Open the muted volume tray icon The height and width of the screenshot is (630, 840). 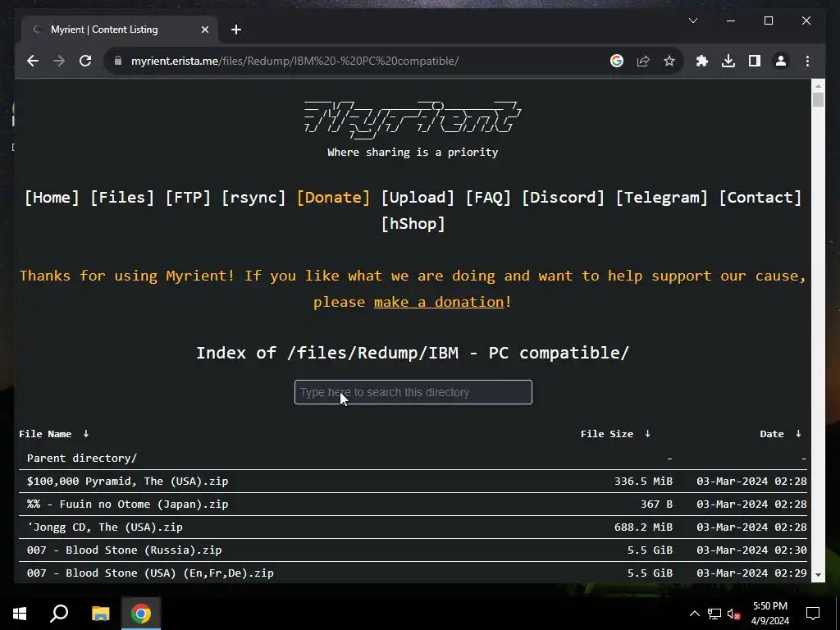pyautogui.click(x=734, y=614)
